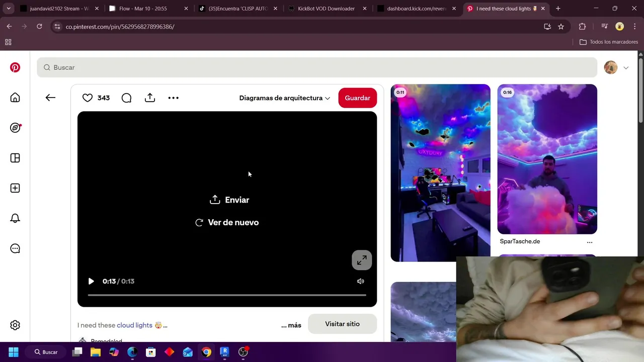Open the cloud lights link in description
Viewport: 644px width, 362px height.
pyautogui.click(x=134, y=325)
